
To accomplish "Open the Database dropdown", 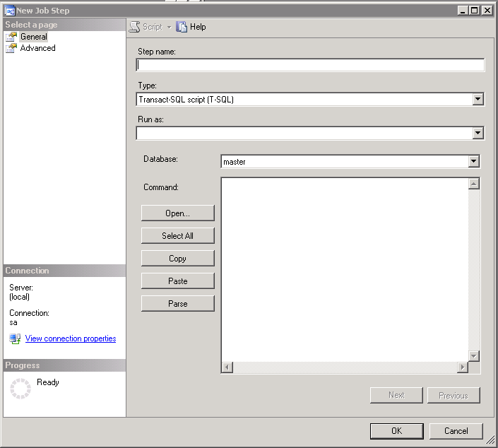I will 473,161.
